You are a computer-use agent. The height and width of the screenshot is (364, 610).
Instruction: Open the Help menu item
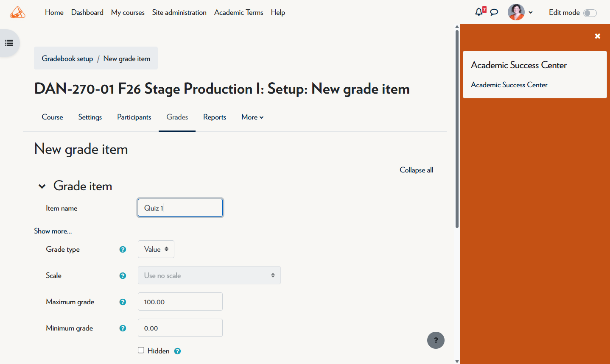coord(278,12)
